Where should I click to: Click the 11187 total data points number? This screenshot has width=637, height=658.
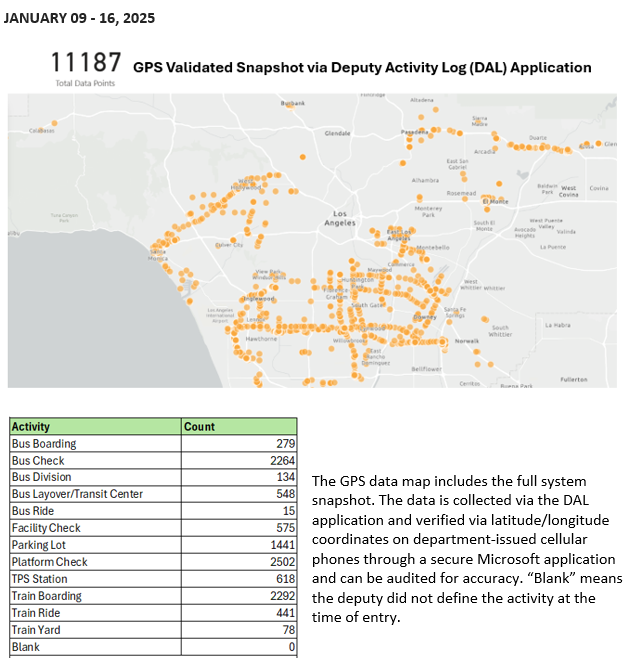coord(85,64)
